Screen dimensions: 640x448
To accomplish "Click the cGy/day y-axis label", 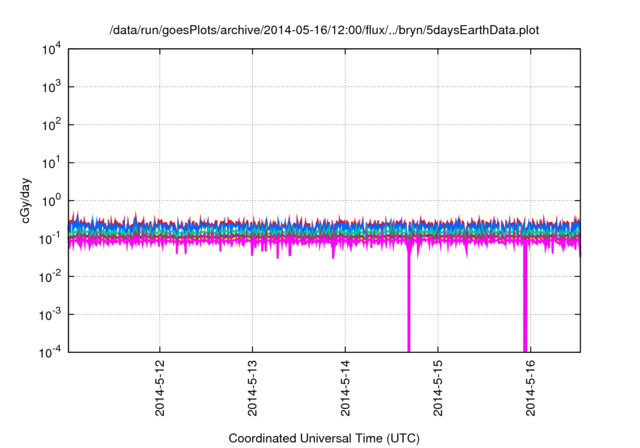I will coord(25,200).
